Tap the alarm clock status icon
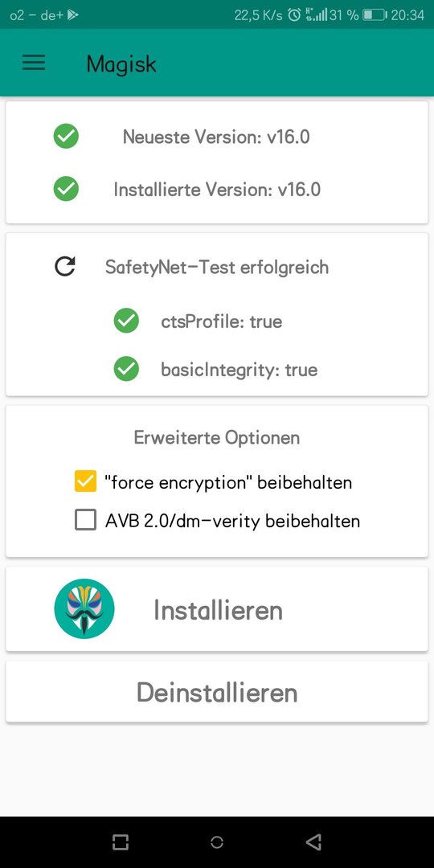 (x=294, y=15)
